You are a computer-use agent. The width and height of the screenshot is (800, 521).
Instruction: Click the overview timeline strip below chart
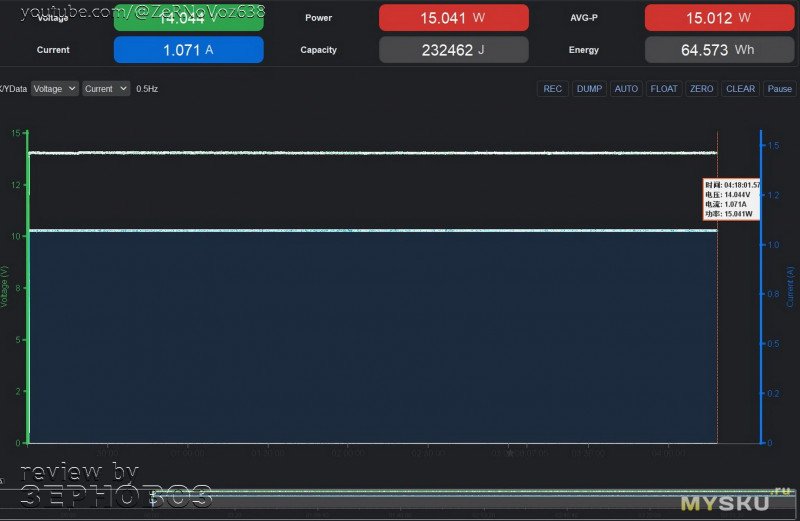click(400, 497)
